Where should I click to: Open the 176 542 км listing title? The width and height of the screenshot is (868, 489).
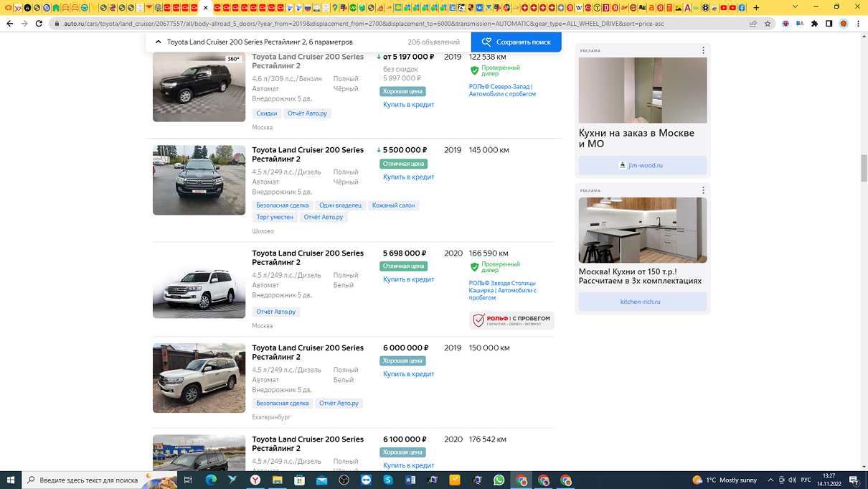pyautogui.click(x=308, y=443)
